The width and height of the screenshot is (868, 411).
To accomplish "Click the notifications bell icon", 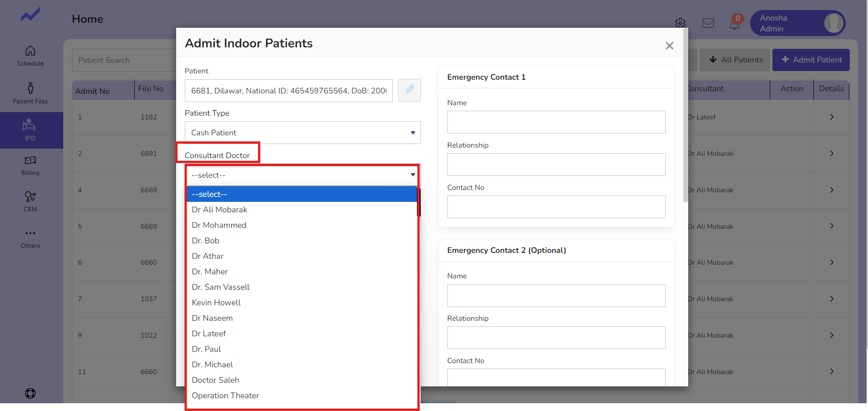I will point(734,23).
